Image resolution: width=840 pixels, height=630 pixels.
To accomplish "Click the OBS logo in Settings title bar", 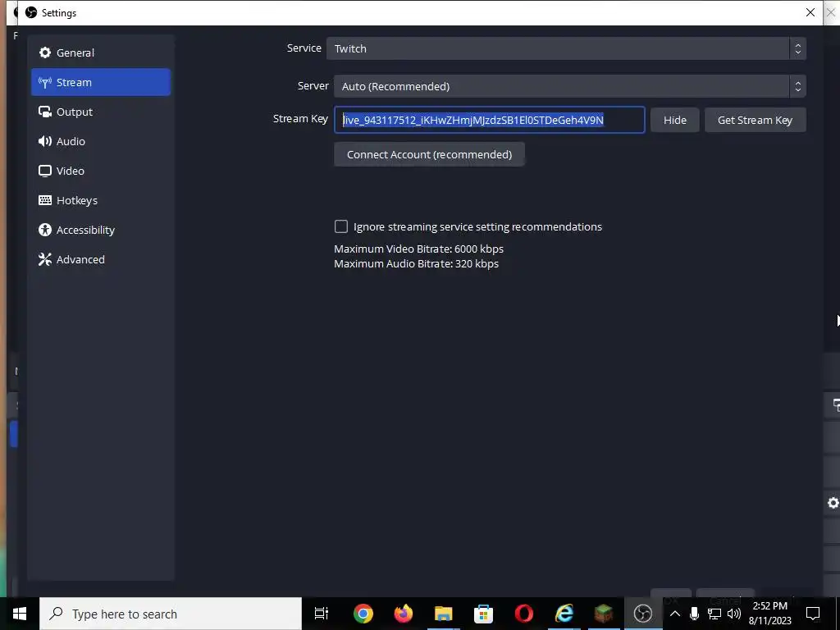I will tap(31, 12).
